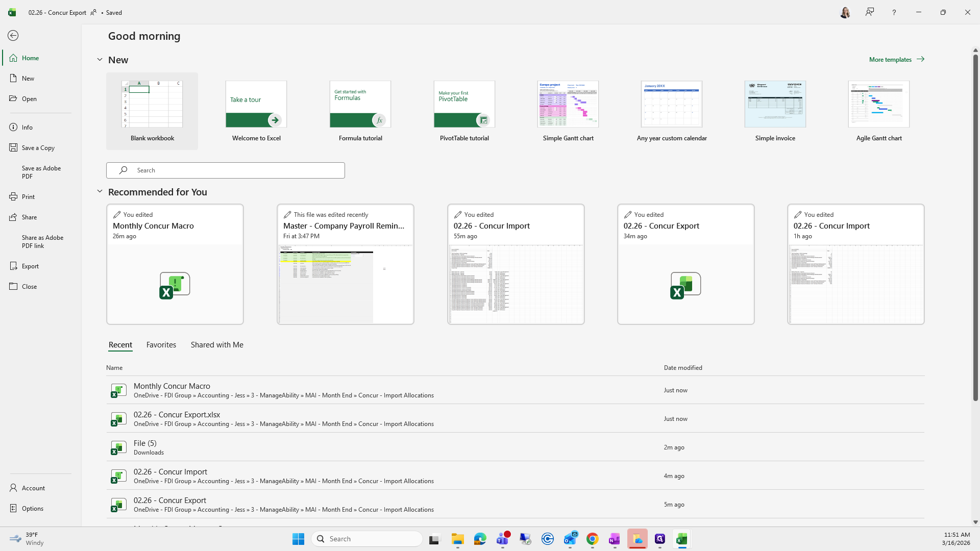Click Save a Copy in sidebar
This screenshot has height=551, width=980.
[38, 148]
